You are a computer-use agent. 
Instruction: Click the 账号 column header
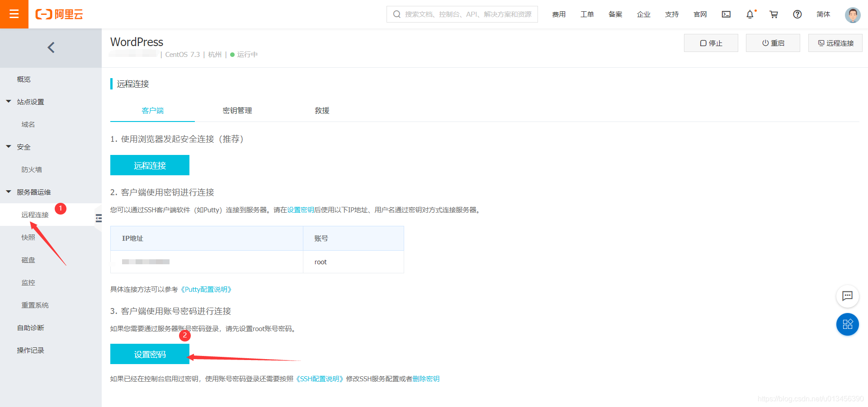click(354, 238)
